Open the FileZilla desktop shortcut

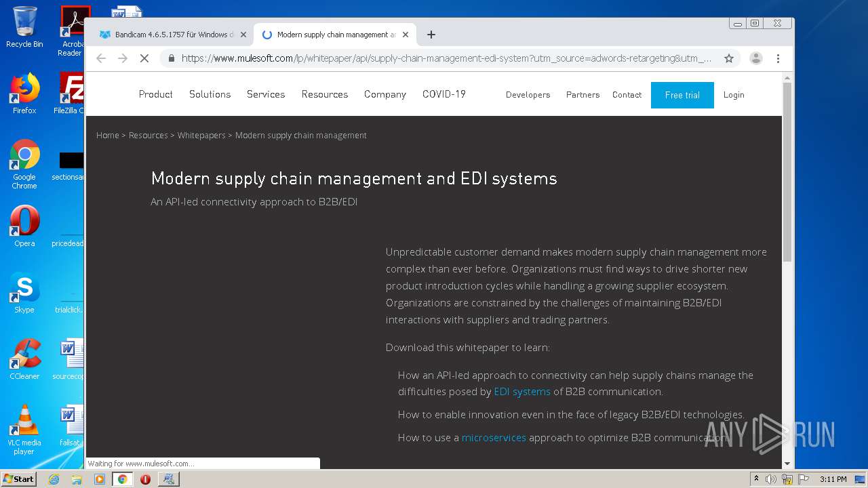71,94
